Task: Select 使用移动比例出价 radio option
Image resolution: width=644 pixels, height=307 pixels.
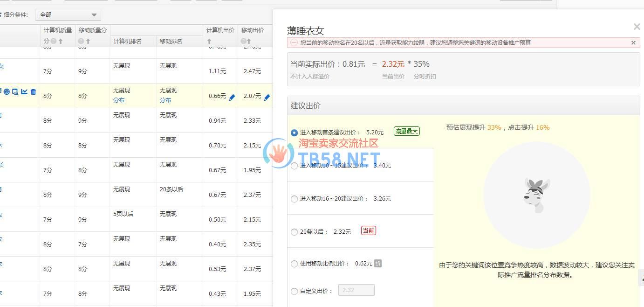Action: click(x=294, y=264)
